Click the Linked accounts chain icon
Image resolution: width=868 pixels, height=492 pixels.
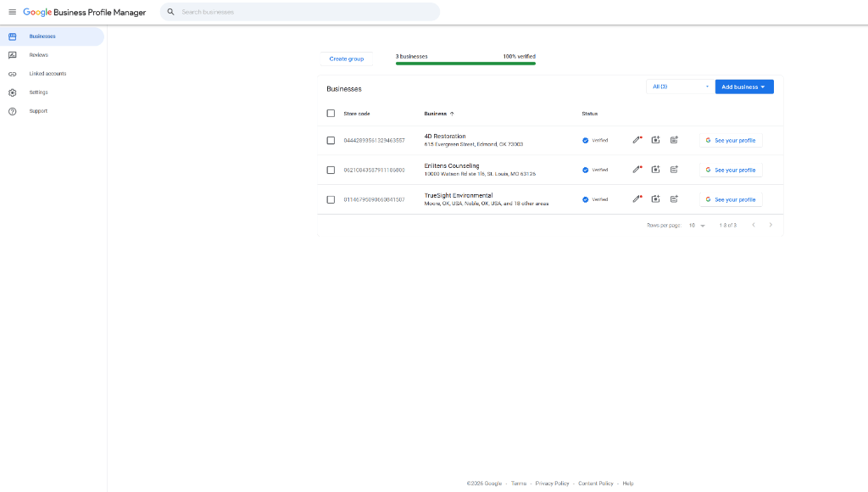click(x=12, y=74)
